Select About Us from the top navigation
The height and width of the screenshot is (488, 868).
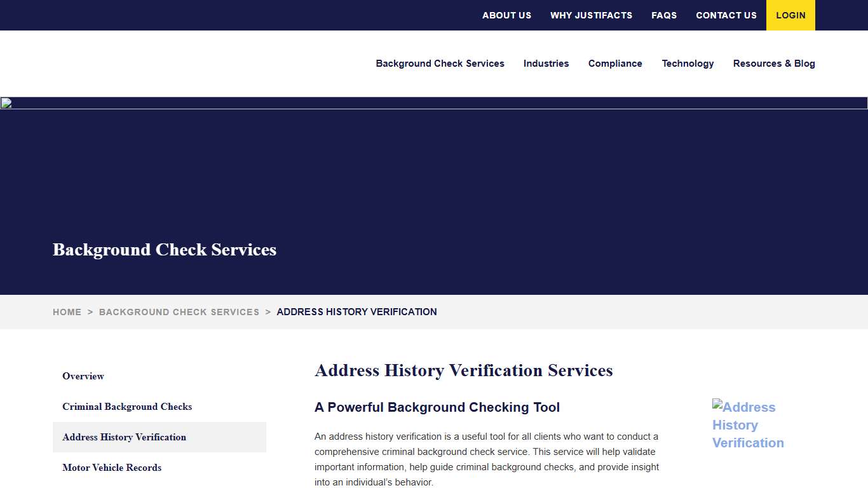pos(506,15)
